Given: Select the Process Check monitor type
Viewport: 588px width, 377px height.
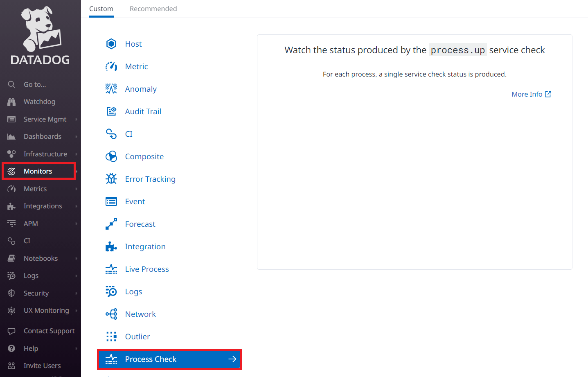Looking at the screenshot, I should click(x=169, y=359).
